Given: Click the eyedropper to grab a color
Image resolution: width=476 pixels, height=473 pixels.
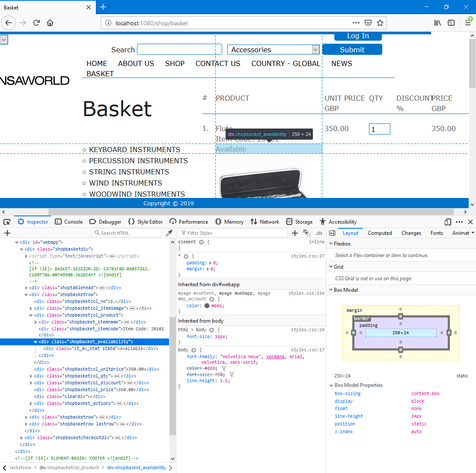Looking at the screenshot, I should [x=169, y=233].
